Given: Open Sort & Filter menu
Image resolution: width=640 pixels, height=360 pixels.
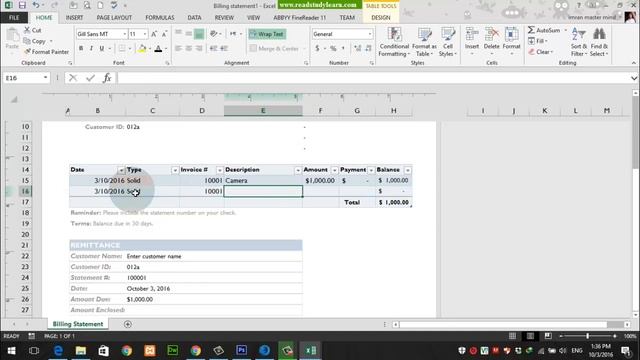Looking at the screenshot, I should click(x=579, y=42).
